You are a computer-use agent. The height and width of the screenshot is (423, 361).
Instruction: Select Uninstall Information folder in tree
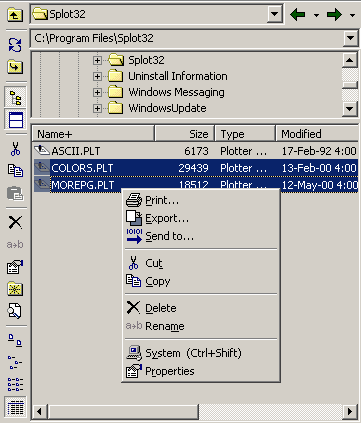tap(178, 76)
